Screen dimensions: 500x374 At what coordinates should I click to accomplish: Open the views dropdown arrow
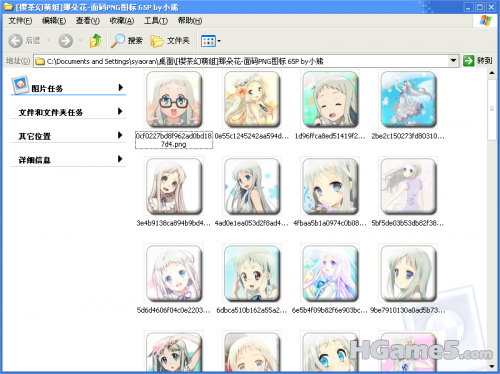pyautogui.click(x=219, y=41)
